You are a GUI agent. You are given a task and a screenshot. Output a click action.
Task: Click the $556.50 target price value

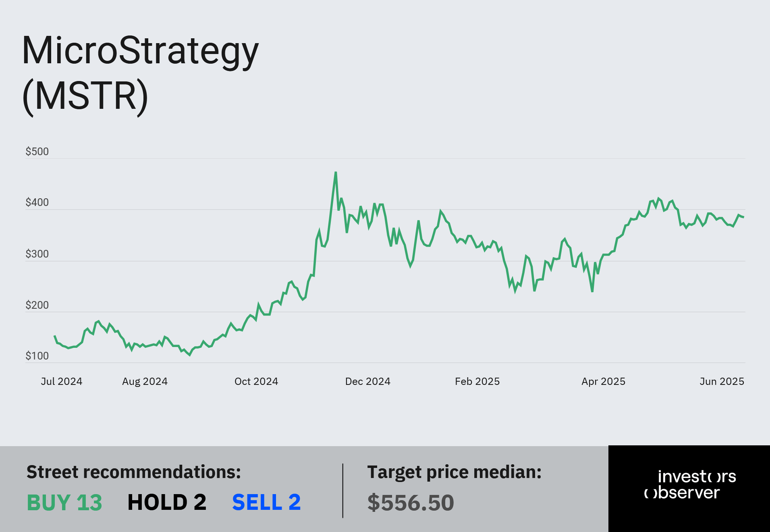tap(411, 503)
